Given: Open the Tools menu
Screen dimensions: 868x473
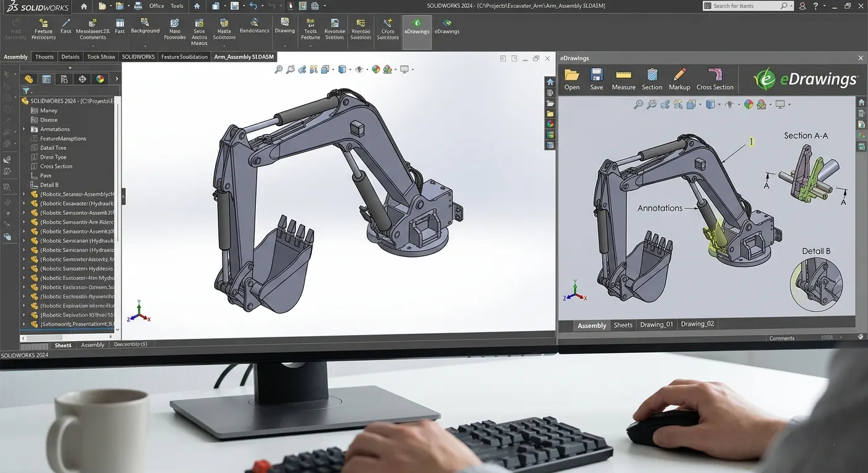Looking at the screenshot, I should point(177,6).
